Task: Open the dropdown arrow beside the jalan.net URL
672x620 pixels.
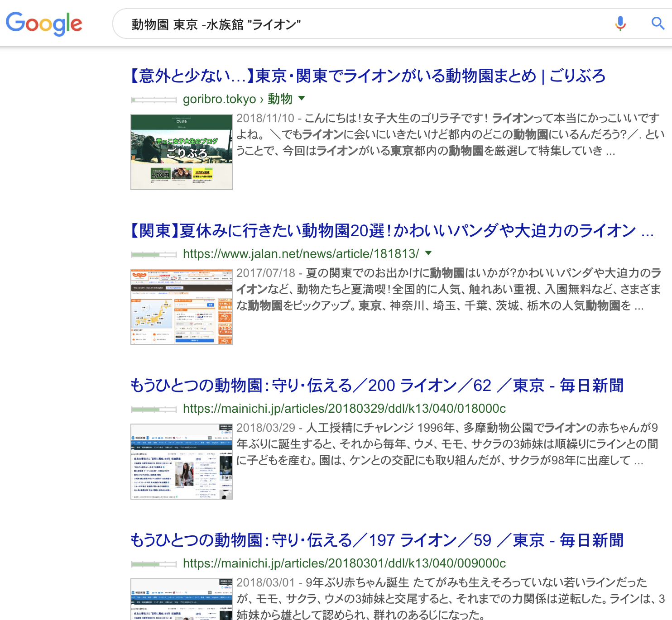Action: (427, 254)
